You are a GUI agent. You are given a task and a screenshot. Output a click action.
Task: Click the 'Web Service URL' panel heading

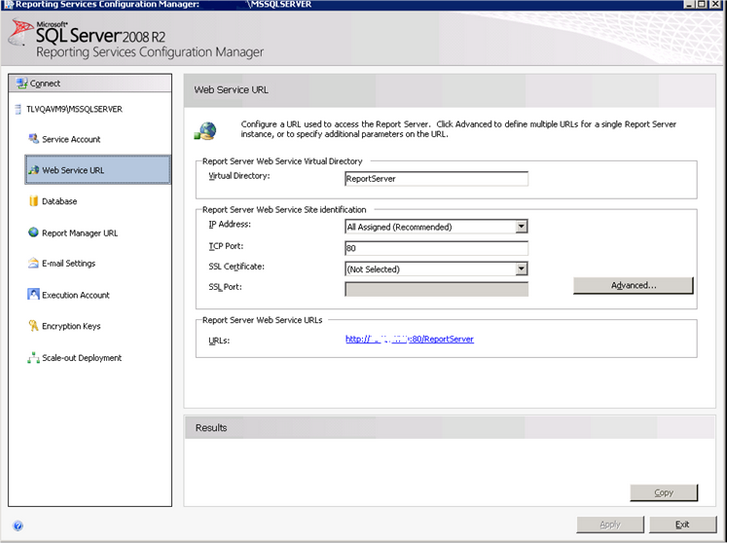pyautogui.click(x=231, y=90)
